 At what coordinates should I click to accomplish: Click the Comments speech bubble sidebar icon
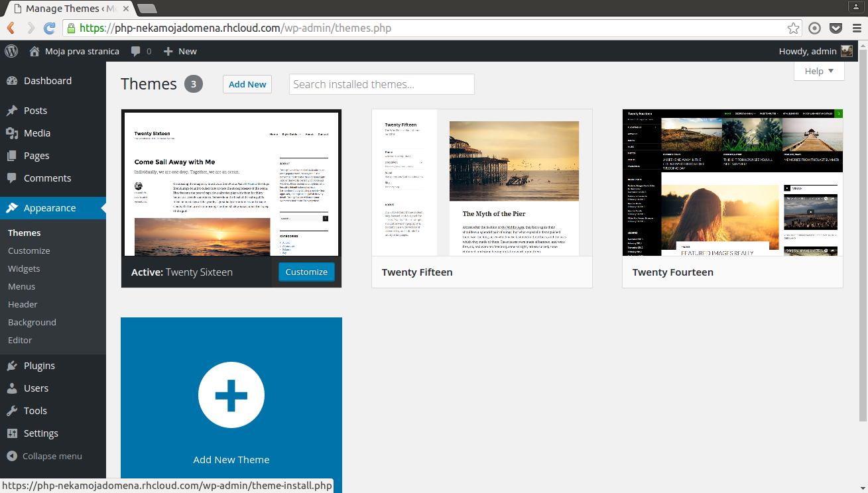pos(12,178)
